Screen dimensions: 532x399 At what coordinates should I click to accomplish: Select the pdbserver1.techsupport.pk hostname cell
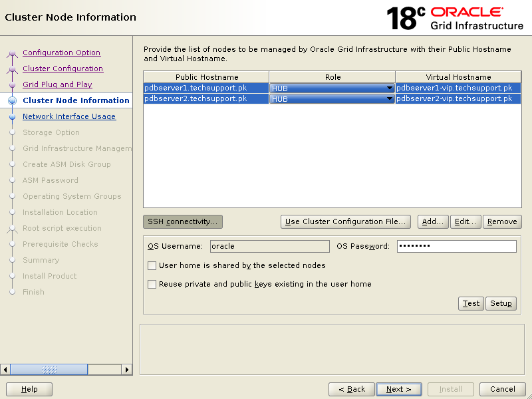point(206,88)
